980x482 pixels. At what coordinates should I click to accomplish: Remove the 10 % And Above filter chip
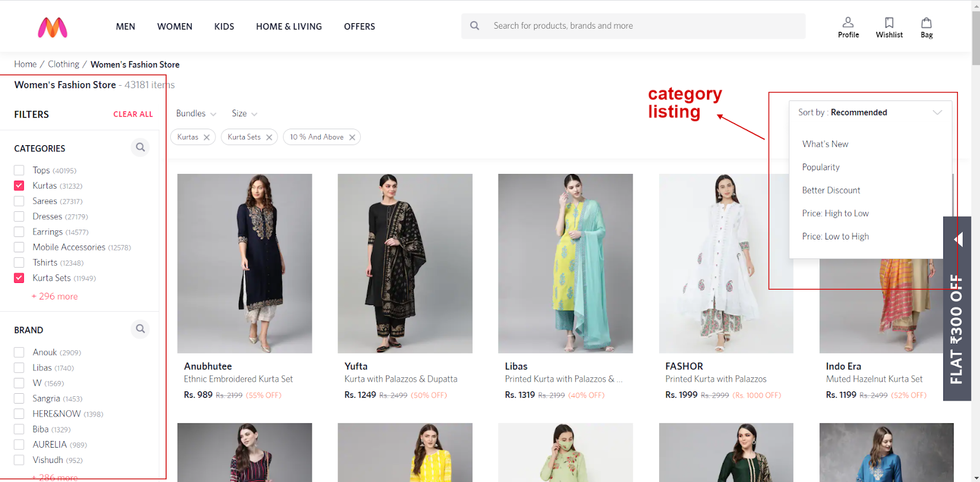pos(352,137)
